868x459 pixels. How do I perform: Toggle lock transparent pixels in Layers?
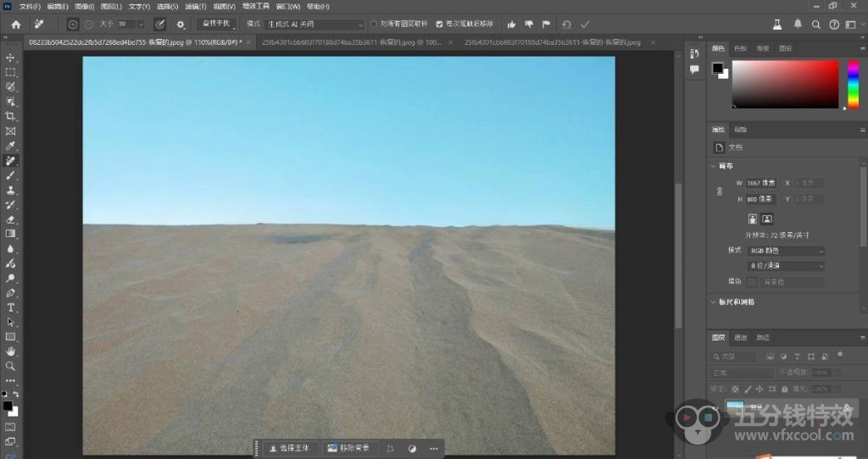point(736,389)
